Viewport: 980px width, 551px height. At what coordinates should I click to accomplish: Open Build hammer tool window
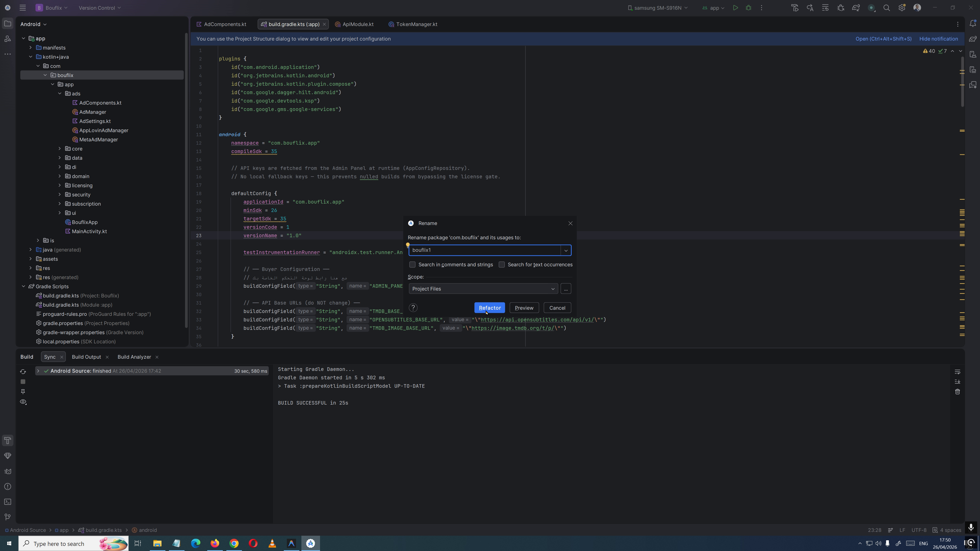[x=8, y=440]
